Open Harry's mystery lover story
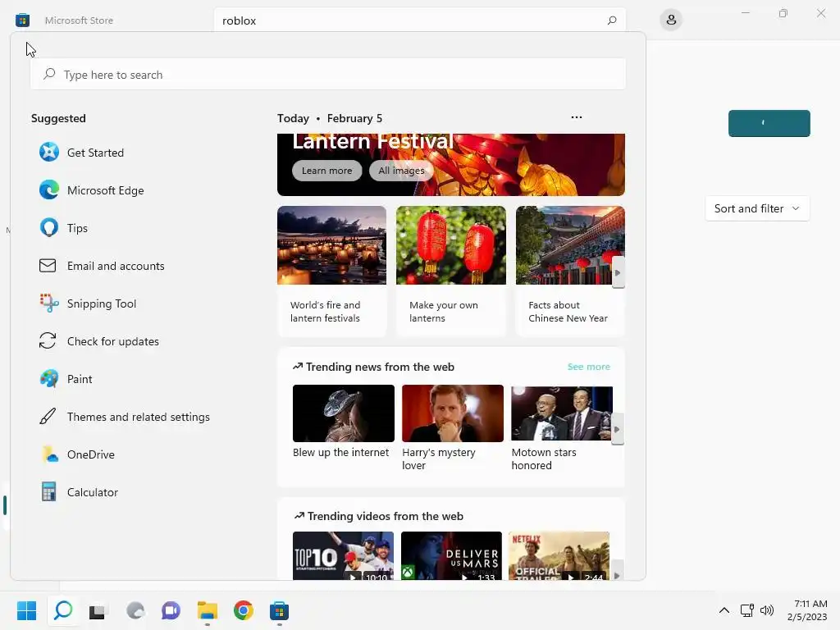The image size is (840, 630). tap(453, 427)
